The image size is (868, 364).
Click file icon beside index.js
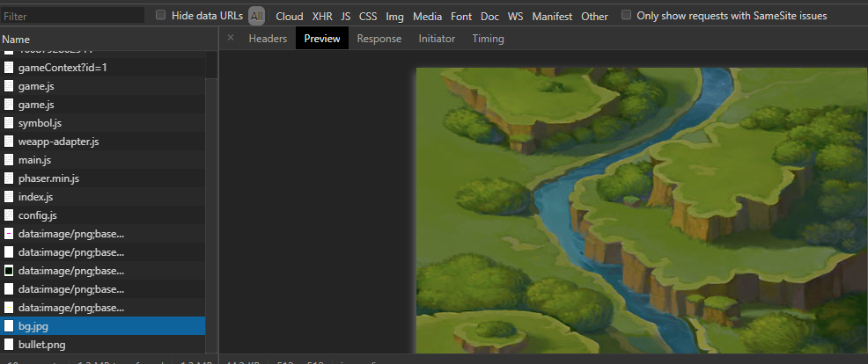(8, 197)
